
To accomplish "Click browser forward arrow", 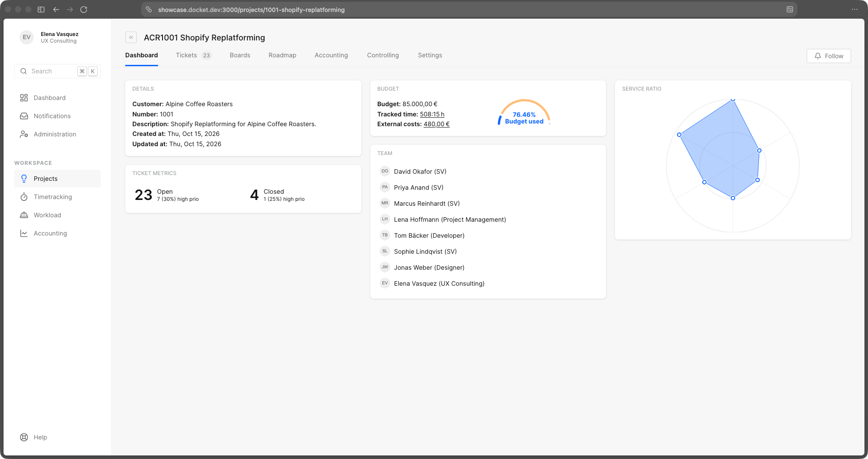I will (x=70, y=9).
